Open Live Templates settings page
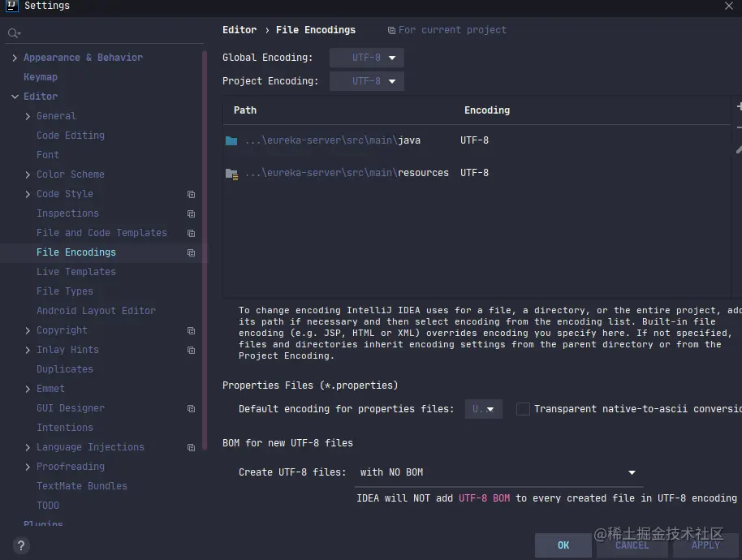742x560 pixels. point(76,272)
